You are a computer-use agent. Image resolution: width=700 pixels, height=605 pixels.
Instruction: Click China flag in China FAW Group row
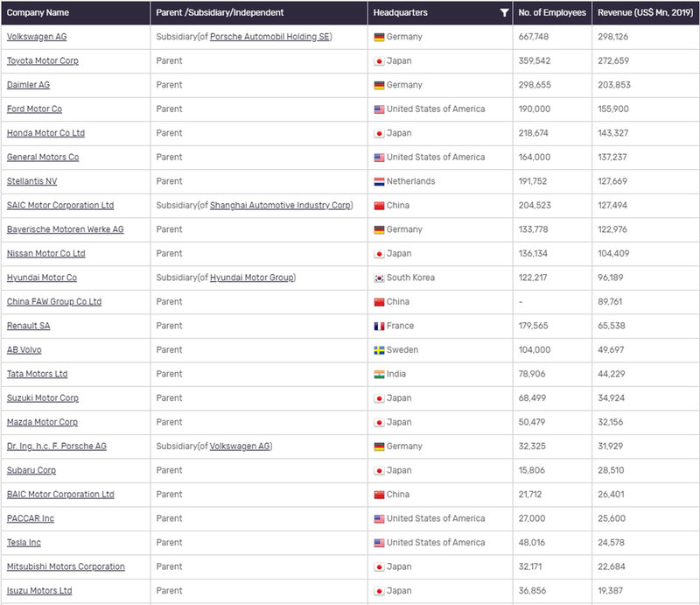click(x=379, y=303)
